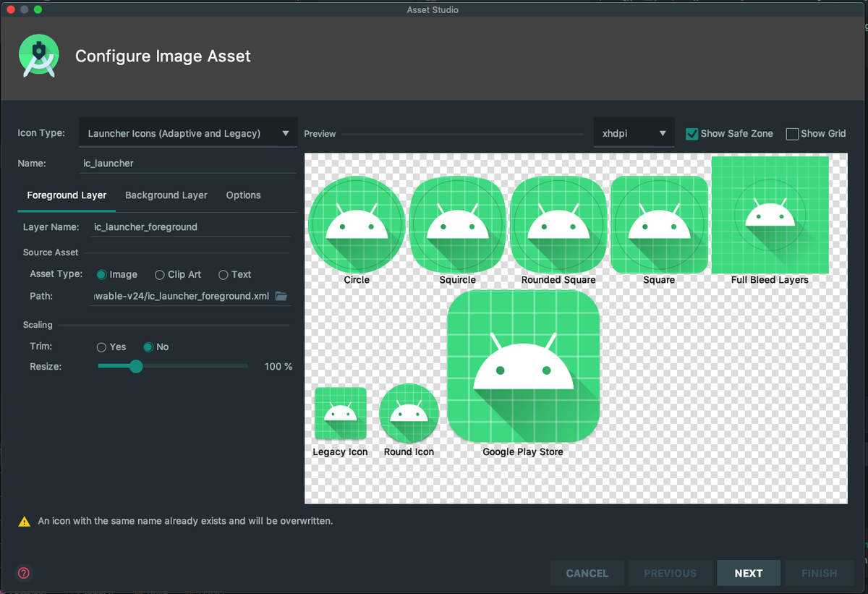The height and width of the screenshot is (594, 868).
Task: Select the Circle icon preview
Action: tap(357, 224)
